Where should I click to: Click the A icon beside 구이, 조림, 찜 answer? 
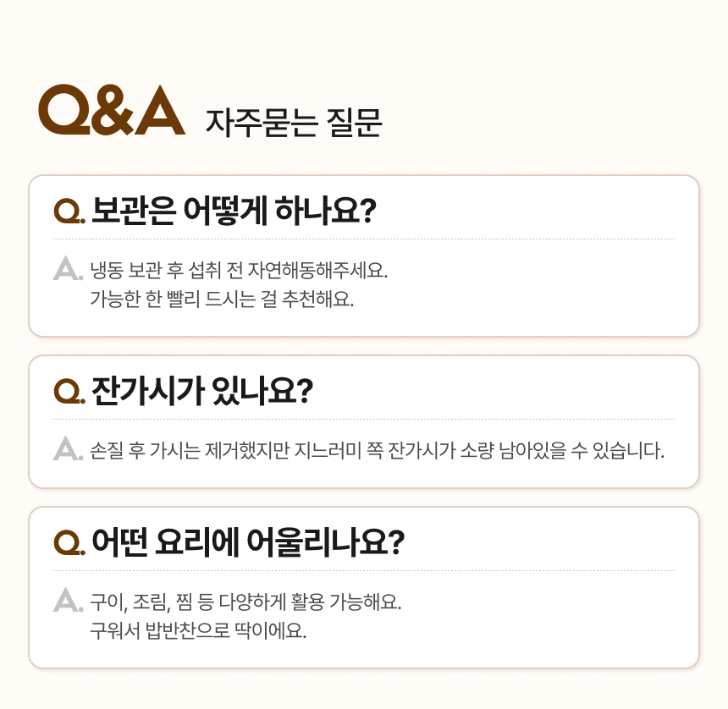tap(65, 600)
